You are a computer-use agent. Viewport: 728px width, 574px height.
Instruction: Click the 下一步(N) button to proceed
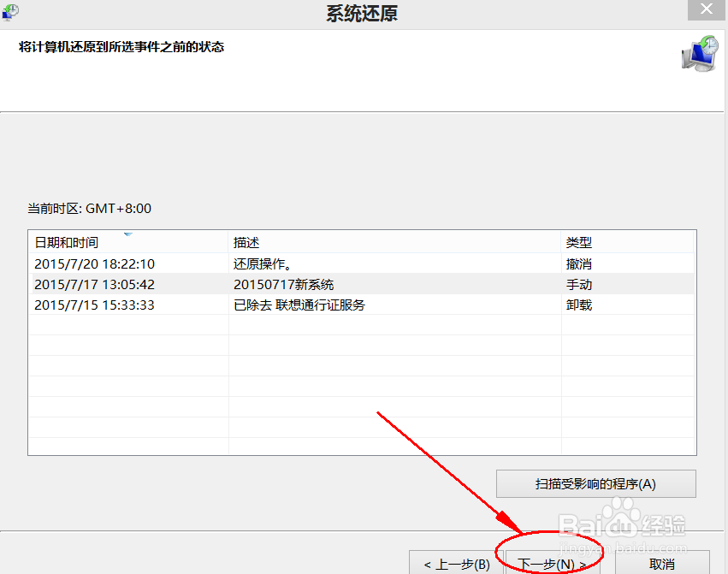pos(547,563)
